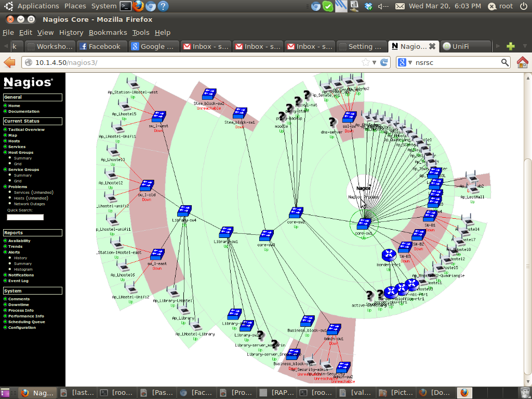Viewport: 532px width, 399px height.
Task: Click the border-rtr1 router icon
Action: pyautogui.click(x=389, y=255)
